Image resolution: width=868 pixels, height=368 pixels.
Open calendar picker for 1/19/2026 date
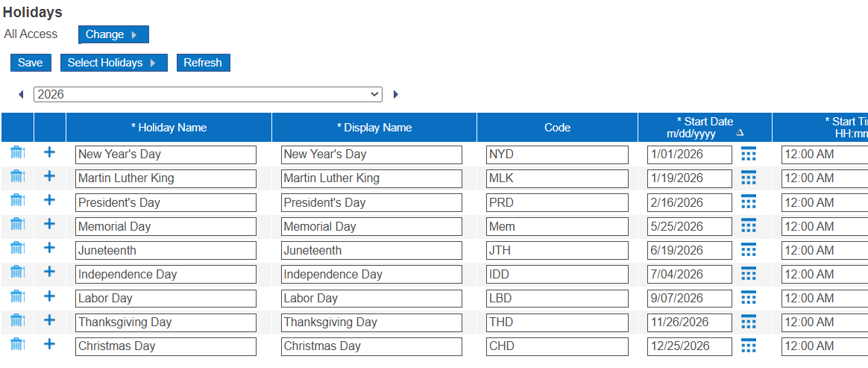pos(749,178)
